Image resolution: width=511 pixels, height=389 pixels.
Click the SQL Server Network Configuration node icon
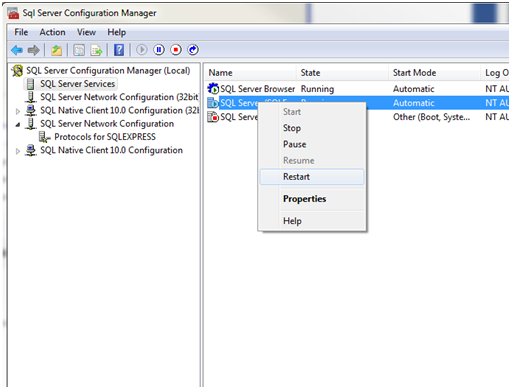pos(31,124)
